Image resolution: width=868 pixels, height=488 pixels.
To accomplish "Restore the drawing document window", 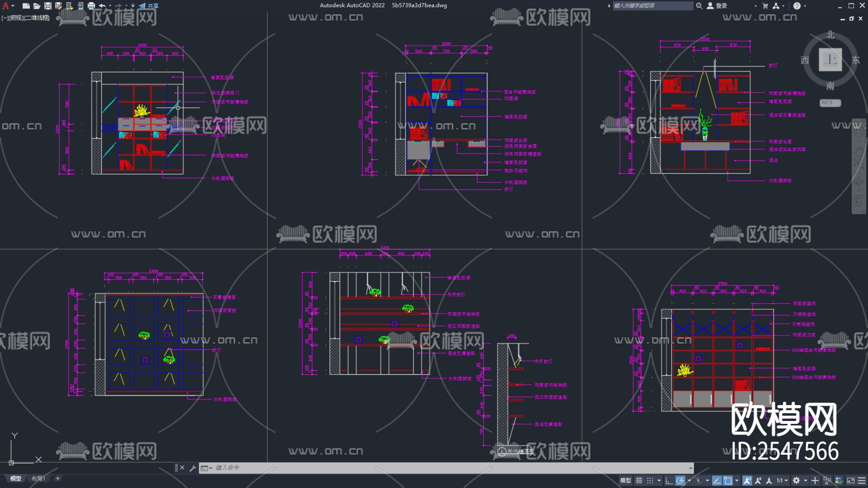I will pos(852,18).
